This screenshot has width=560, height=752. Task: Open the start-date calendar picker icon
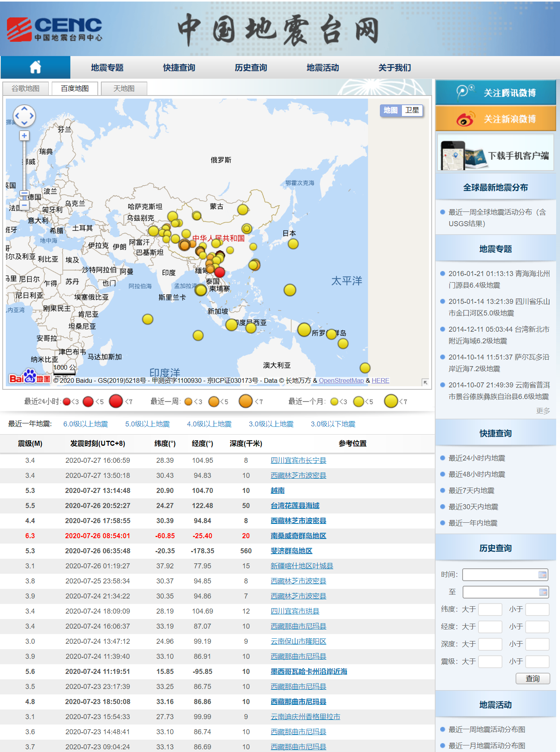(x=542, y=575)
